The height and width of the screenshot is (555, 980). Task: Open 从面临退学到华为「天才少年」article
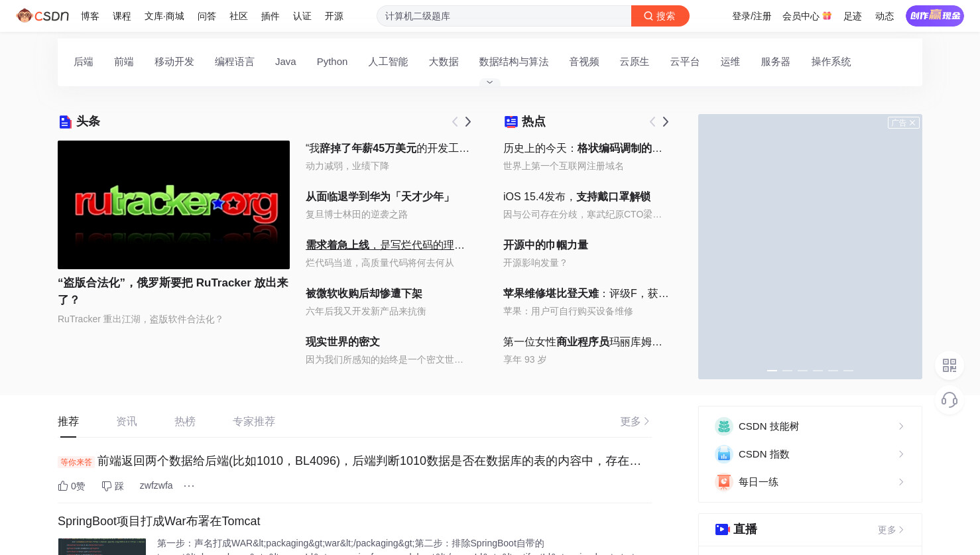[379, 196]
